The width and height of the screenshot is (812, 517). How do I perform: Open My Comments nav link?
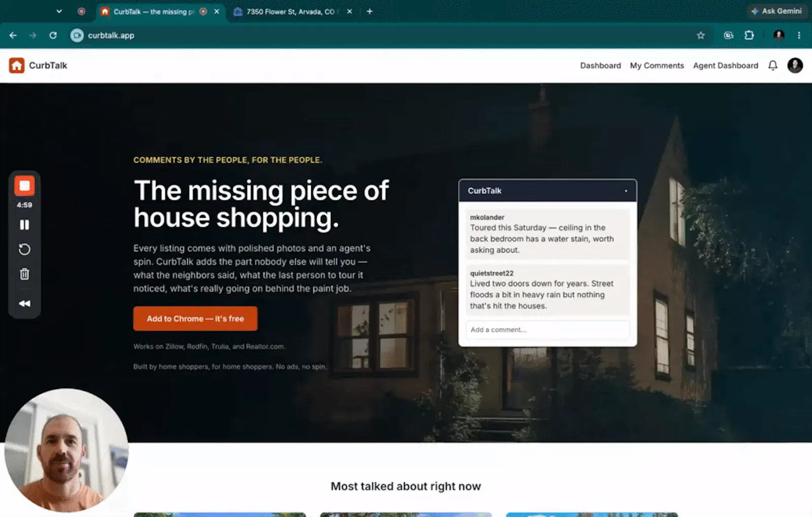coord(657,65)
